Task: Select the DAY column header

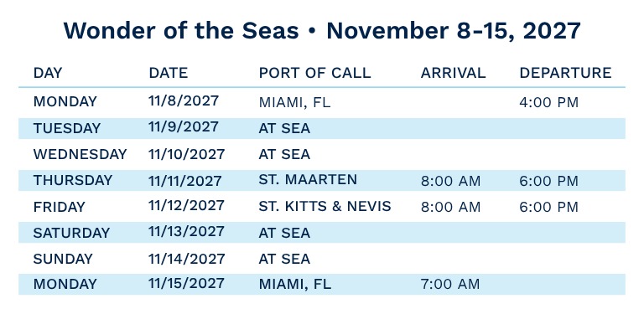Action: (48, 73)
